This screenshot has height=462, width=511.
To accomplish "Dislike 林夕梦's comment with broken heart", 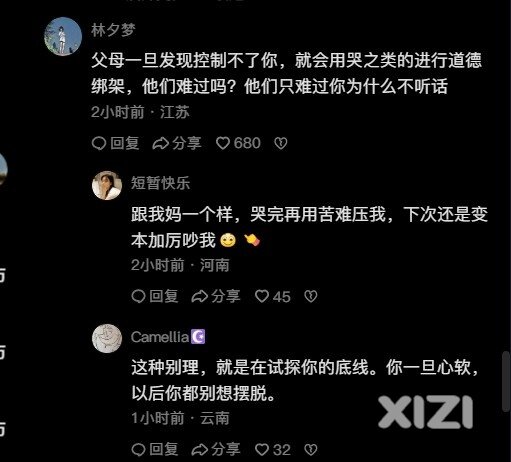I will (x=281, y=143).
